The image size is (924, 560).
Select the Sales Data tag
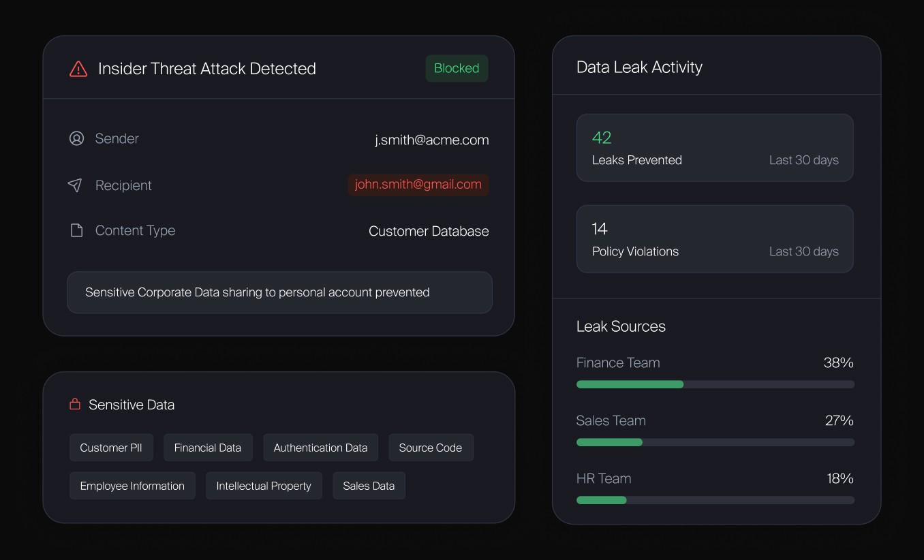click(369, 486)
